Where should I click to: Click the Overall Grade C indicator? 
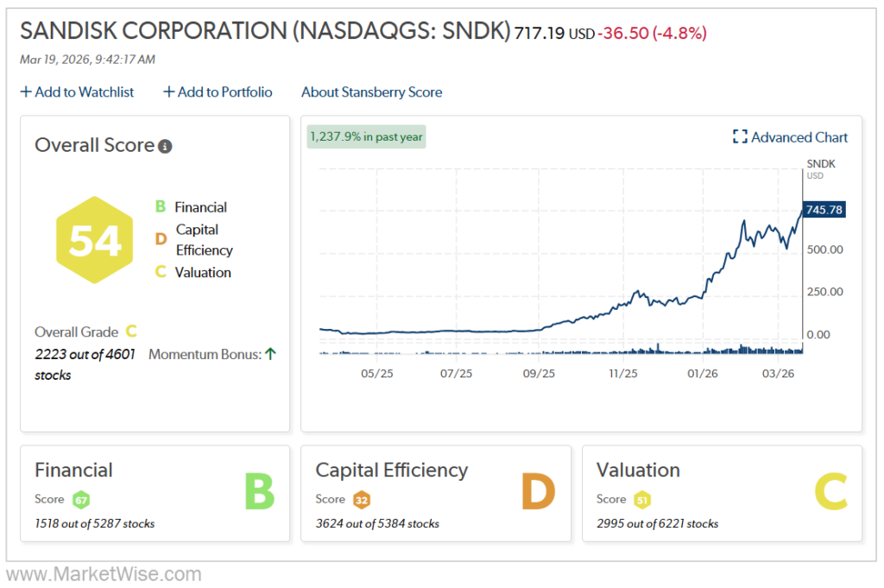tap(131, 332)
